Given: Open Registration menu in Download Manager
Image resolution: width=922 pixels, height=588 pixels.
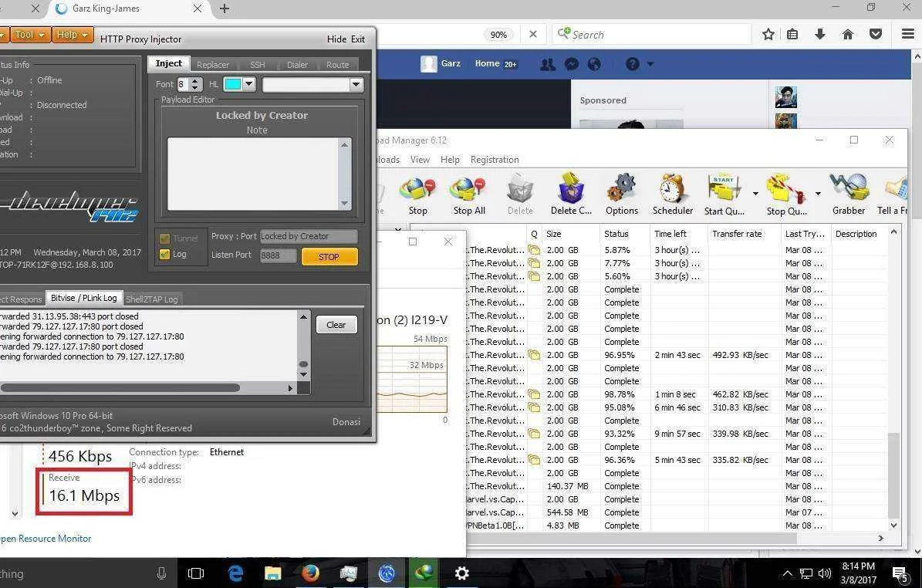Looking at the screenshot, I should click(x=495, y=160).
